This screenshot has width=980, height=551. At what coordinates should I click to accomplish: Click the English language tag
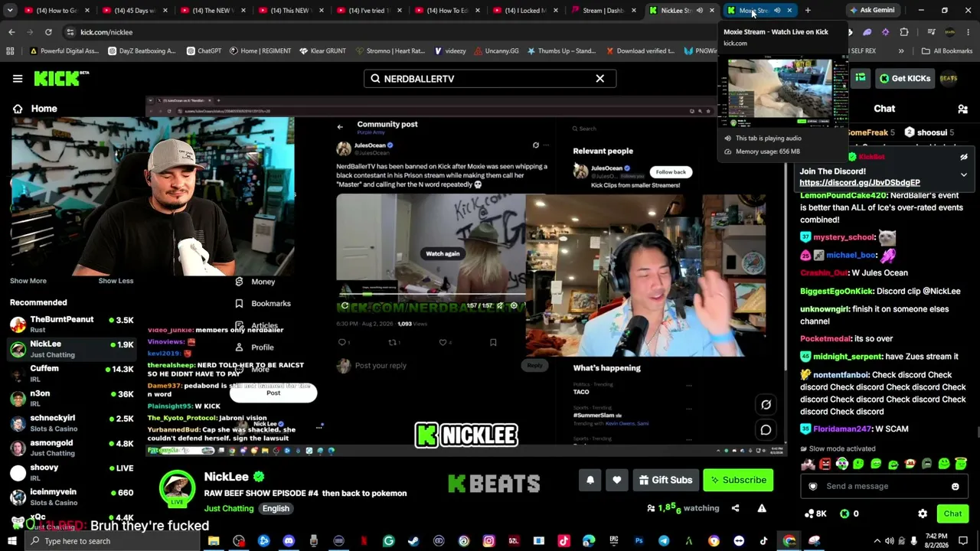pyautogui.click(x=276, y=508)
